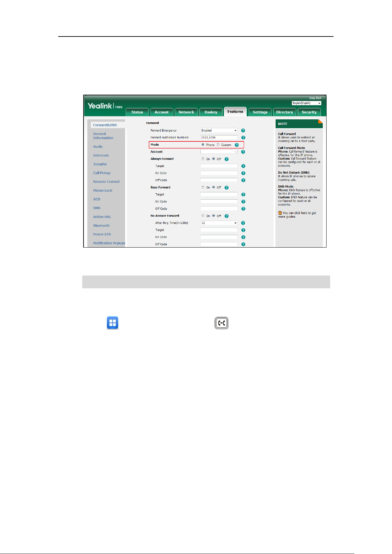Open SMS in the sidebar

point(97,208)
